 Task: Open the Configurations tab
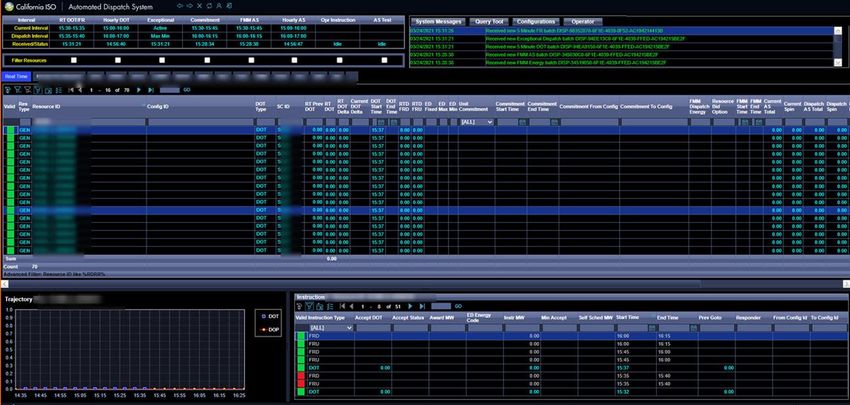[x=536, y=21]
